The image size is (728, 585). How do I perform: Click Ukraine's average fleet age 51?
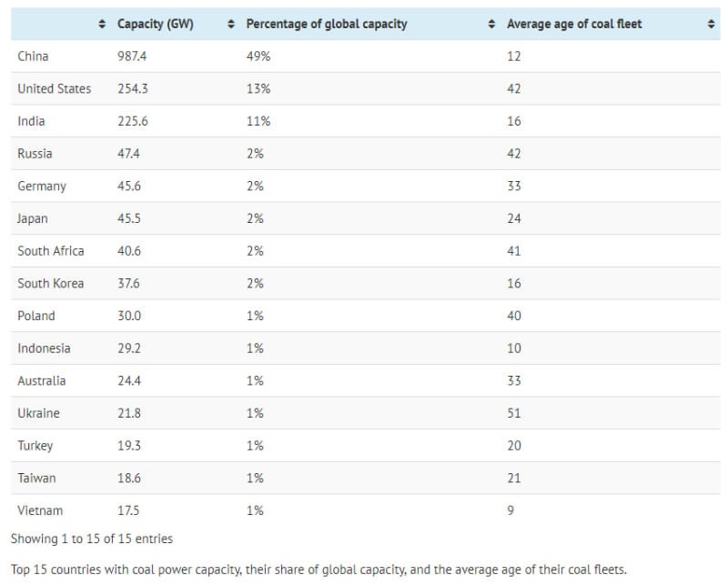tap(514, 413)
